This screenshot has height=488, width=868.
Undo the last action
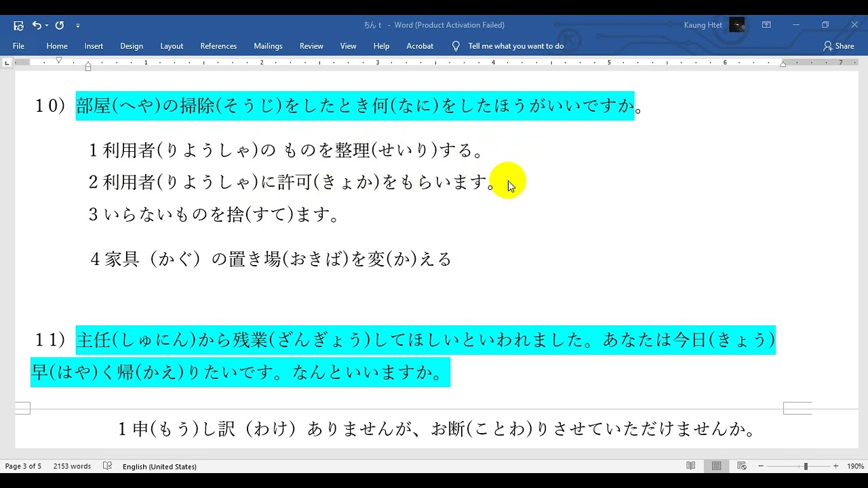pos(37,25)
